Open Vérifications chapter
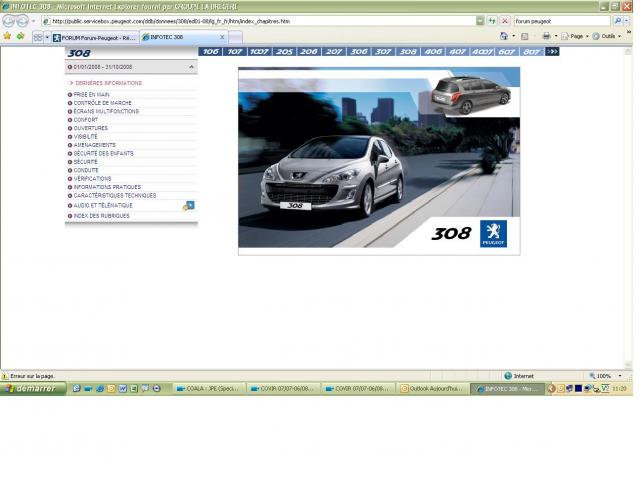 coord(92,179)
